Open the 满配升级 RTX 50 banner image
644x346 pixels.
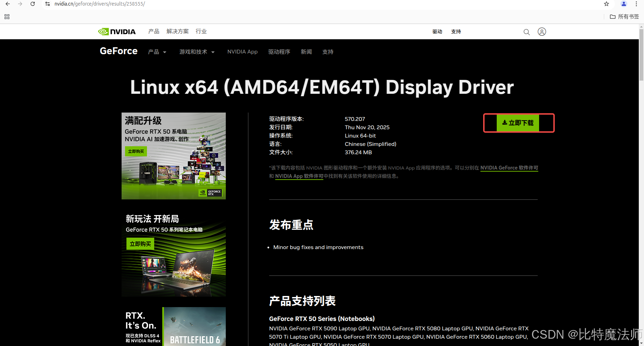(x=174, y=156)
